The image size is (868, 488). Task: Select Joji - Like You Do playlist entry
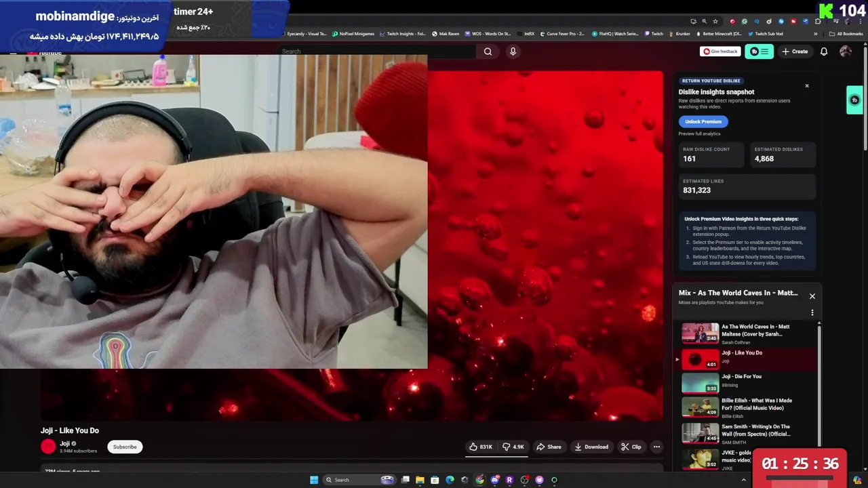[745, 359]
